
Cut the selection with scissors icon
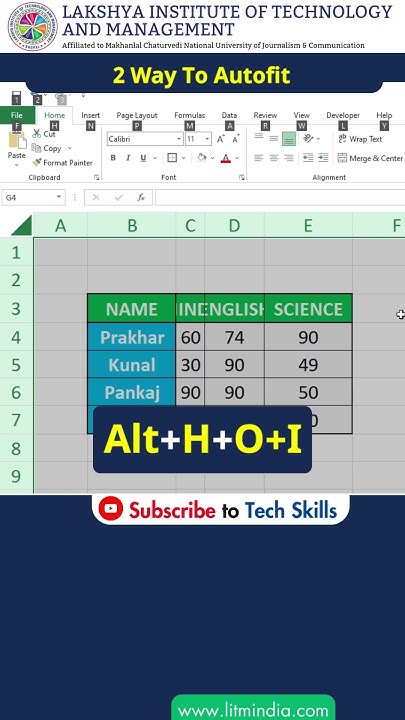44,134
